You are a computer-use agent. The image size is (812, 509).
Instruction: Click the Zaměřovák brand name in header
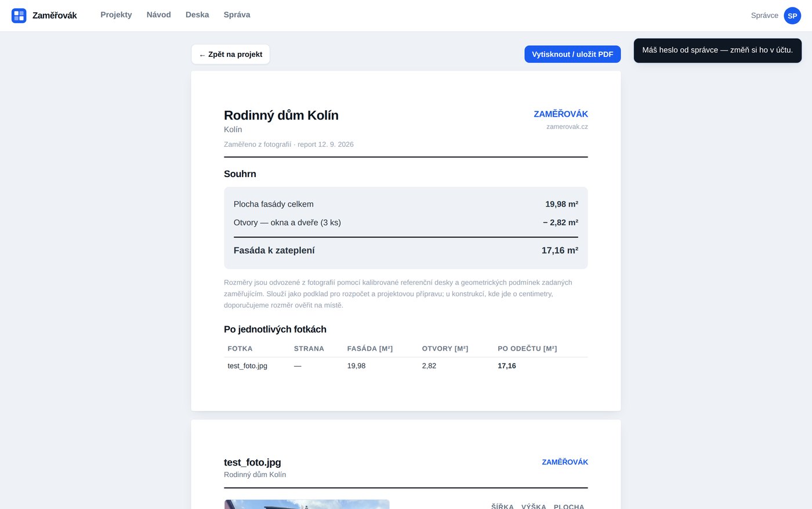point(55,16)
